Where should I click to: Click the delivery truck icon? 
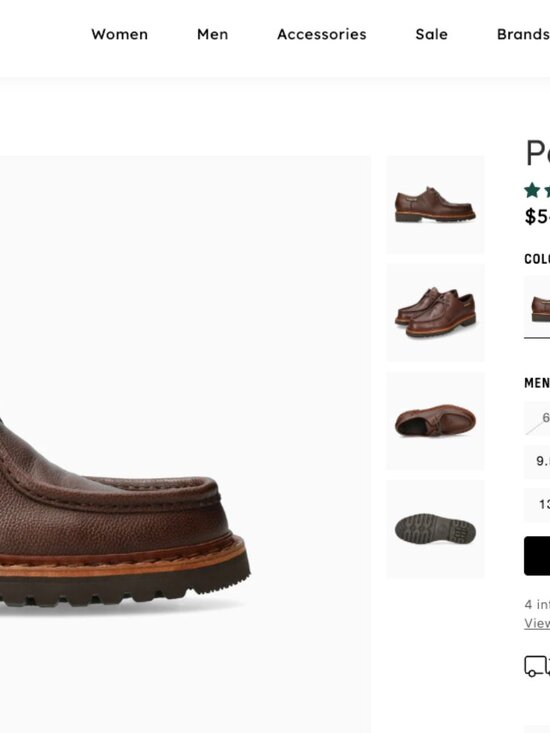pos(536,666)
